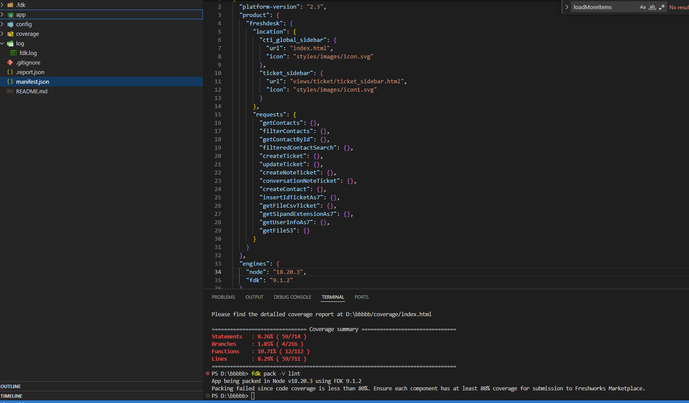Image resolution: width=689 pixels, height=403 pixels.
Task: Click the .report.json braces icon
Action: pos(10,72)
